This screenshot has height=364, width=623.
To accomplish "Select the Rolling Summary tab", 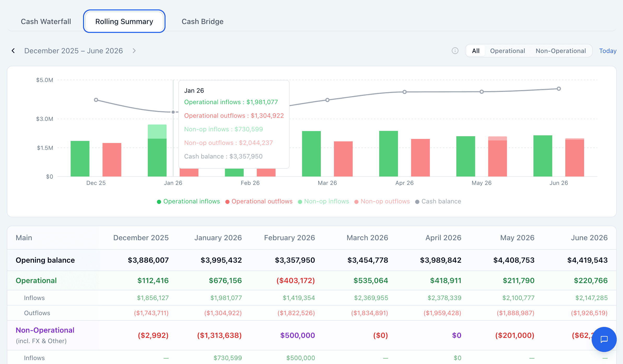I will click(124, 21).
